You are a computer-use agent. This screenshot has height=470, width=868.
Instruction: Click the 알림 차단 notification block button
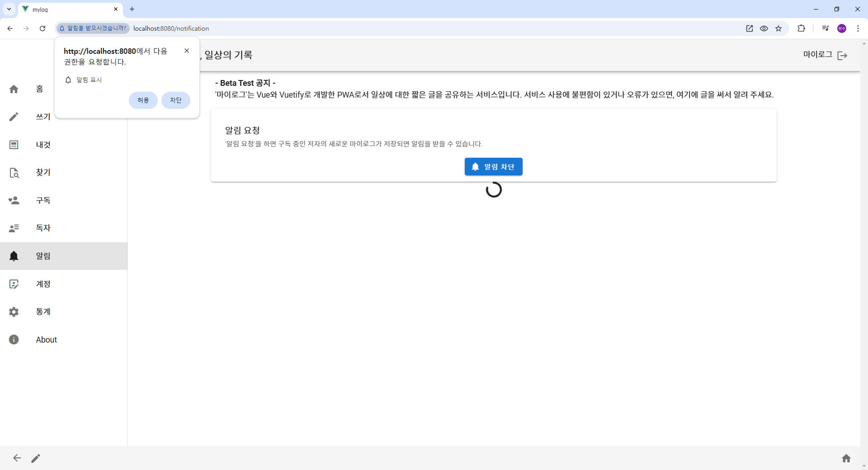click(493, 166)
